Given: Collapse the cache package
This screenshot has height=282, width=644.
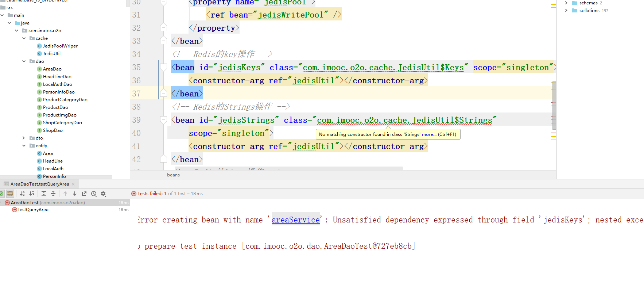Looking at the screenshot, I should pos(24,38).
